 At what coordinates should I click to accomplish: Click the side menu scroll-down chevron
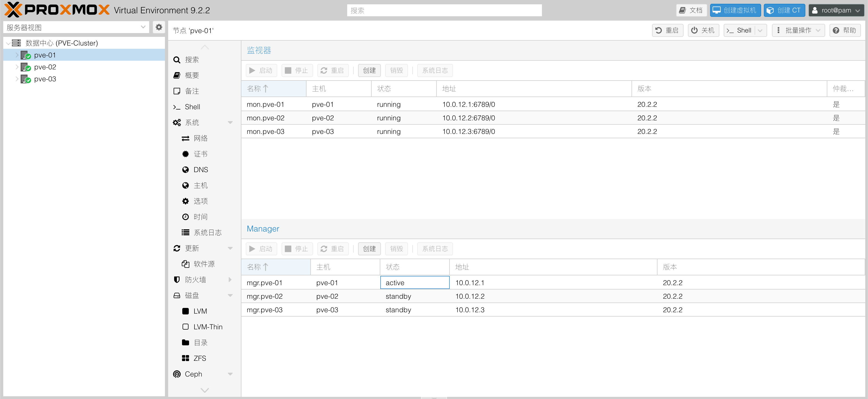[x=205, y=390]
